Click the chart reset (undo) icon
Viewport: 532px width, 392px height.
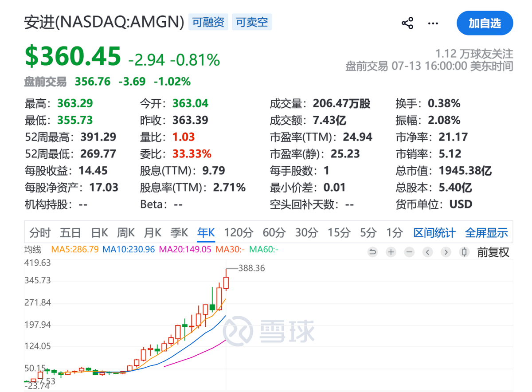coord(372,252)
